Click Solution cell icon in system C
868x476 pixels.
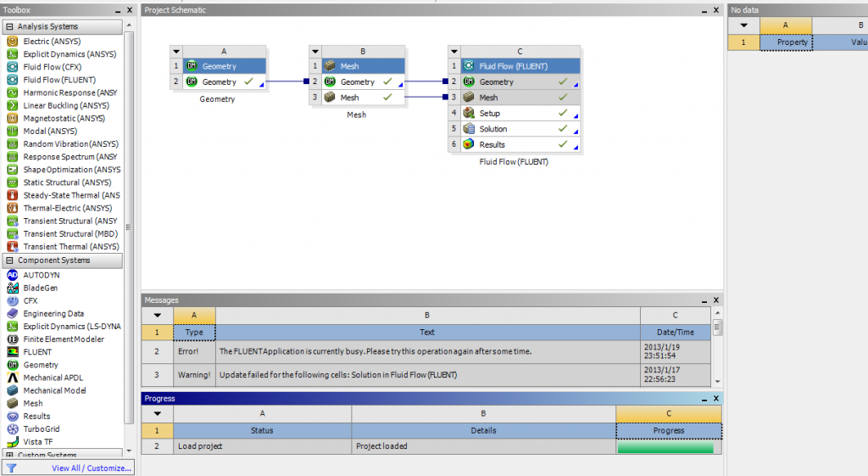coord(468,129)
